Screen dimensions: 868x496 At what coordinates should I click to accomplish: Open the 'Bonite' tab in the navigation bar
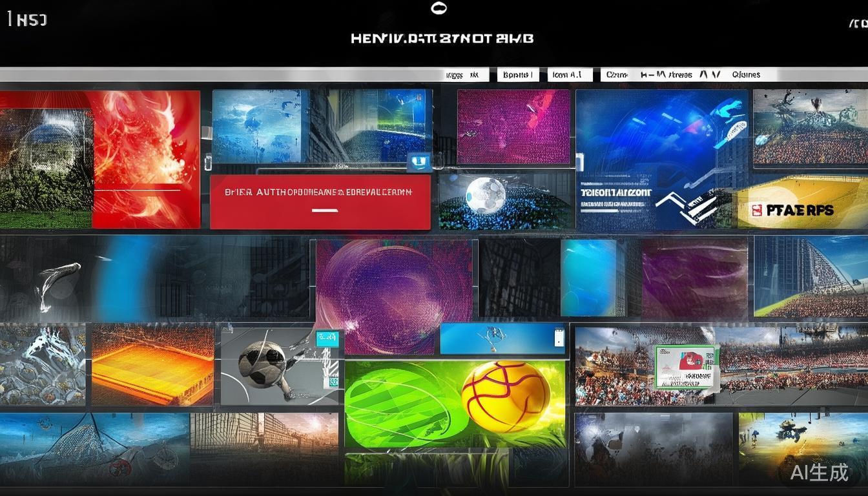(x=517, y=75)
